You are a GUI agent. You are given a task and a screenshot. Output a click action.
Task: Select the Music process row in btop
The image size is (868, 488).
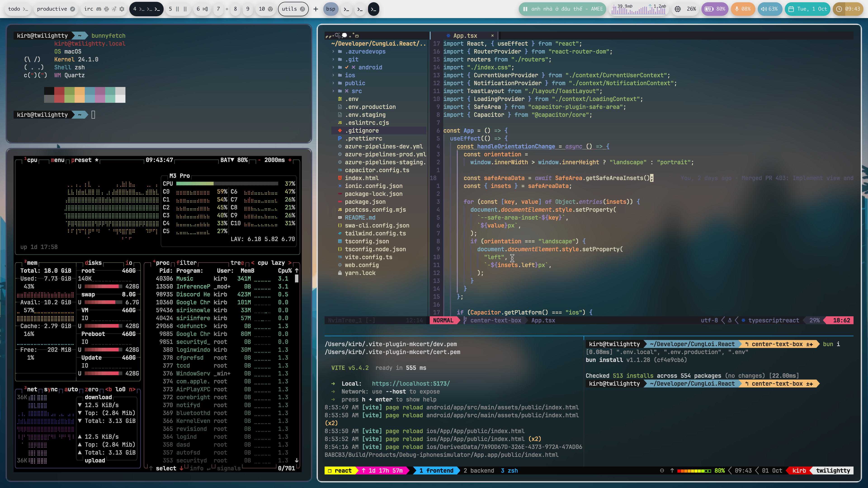pyautogui.click(x=222, y=279)
